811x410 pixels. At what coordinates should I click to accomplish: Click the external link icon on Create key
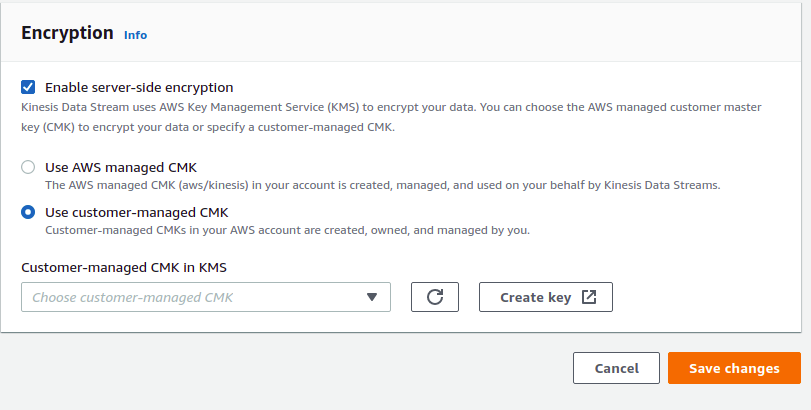pyautogui.click(x=589, y=297)
